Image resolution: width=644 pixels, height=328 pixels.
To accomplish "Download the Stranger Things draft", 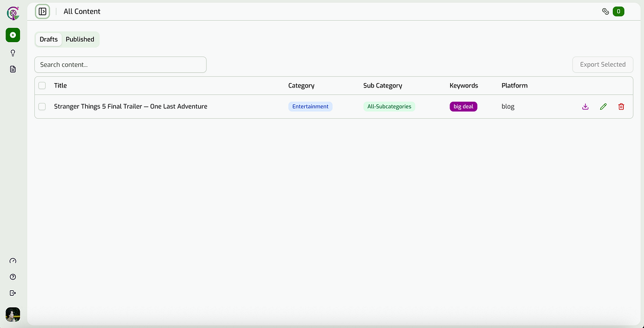I will point(585,107).
